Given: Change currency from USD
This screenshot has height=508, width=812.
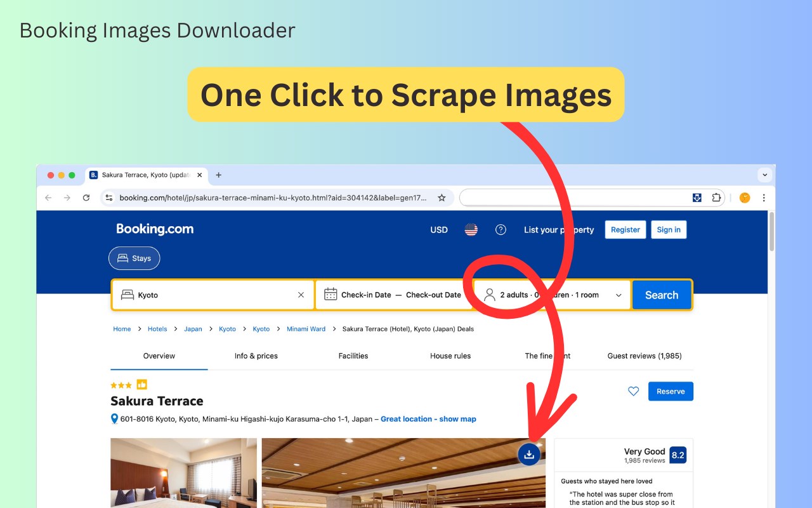Looking at the screenshot, I should point(439,230).
